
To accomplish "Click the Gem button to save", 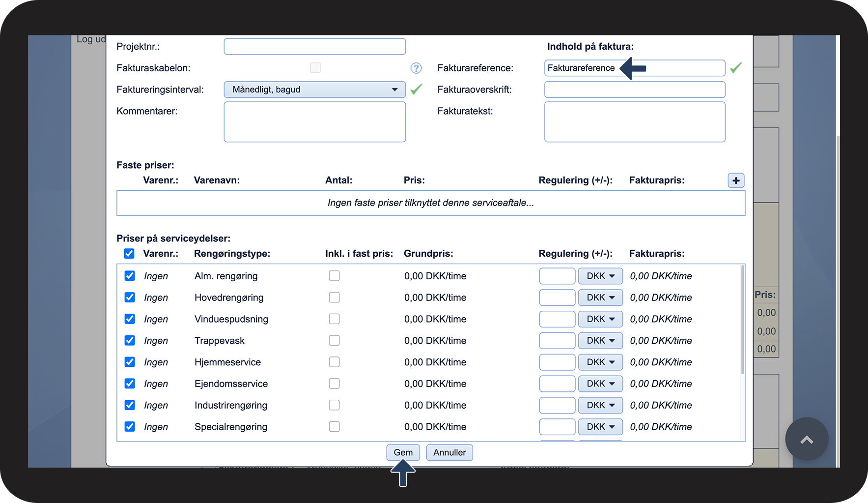I will (x=403, y=452).
